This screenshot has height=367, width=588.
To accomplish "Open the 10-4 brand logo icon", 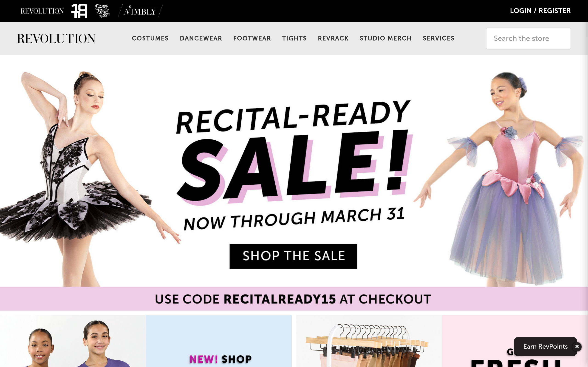I will click(x=79, y=11).
